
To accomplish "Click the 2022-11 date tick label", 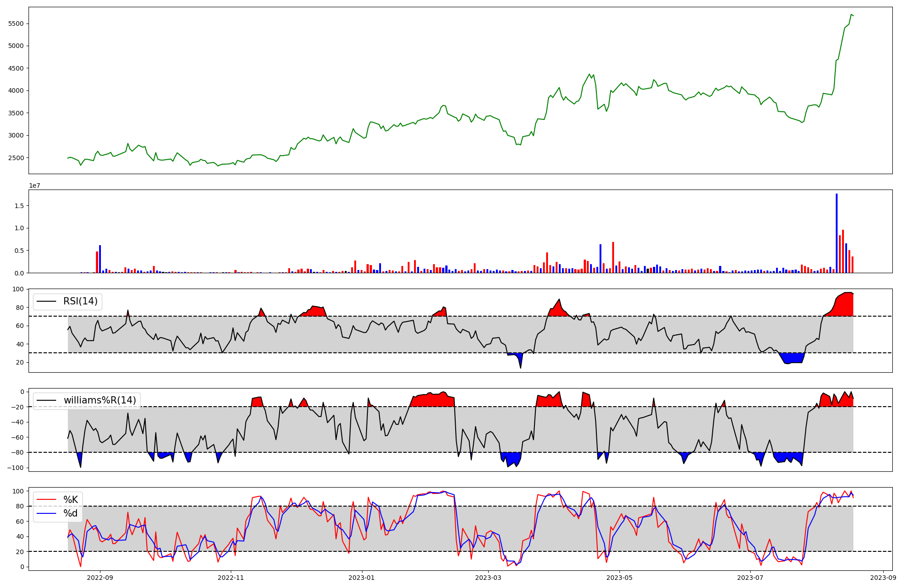I will (x=231, y=578).
